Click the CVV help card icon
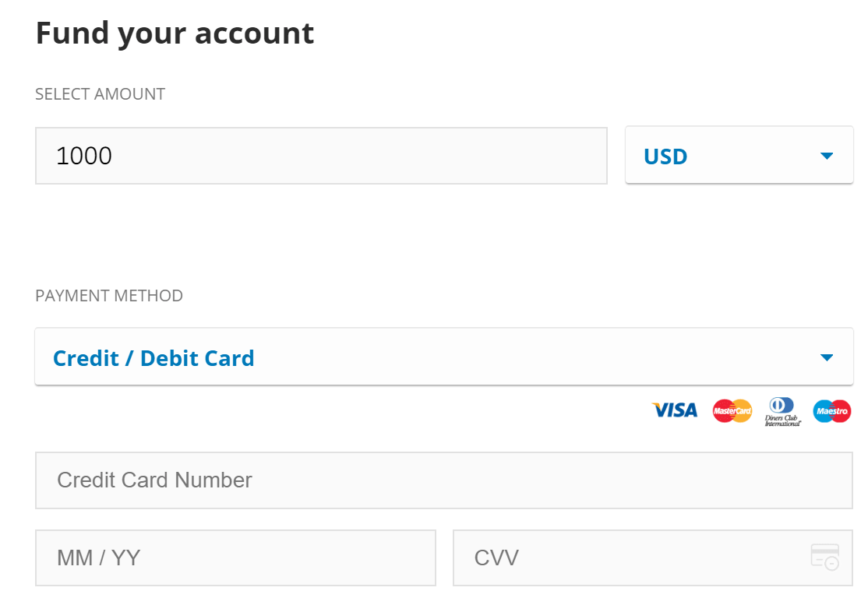This screenshot has width=868, height=605. (x=825, y=557)
